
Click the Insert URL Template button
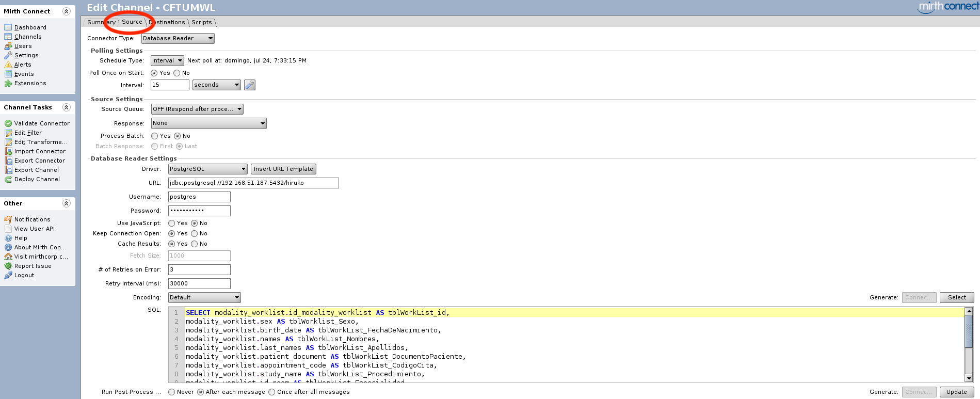[283, 169]
